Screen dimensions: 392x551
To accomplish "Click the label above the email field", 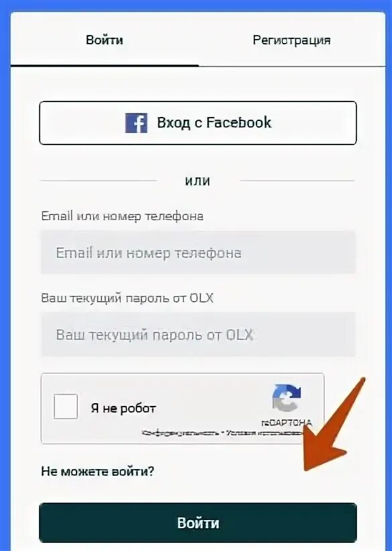I will click(122, 216).
